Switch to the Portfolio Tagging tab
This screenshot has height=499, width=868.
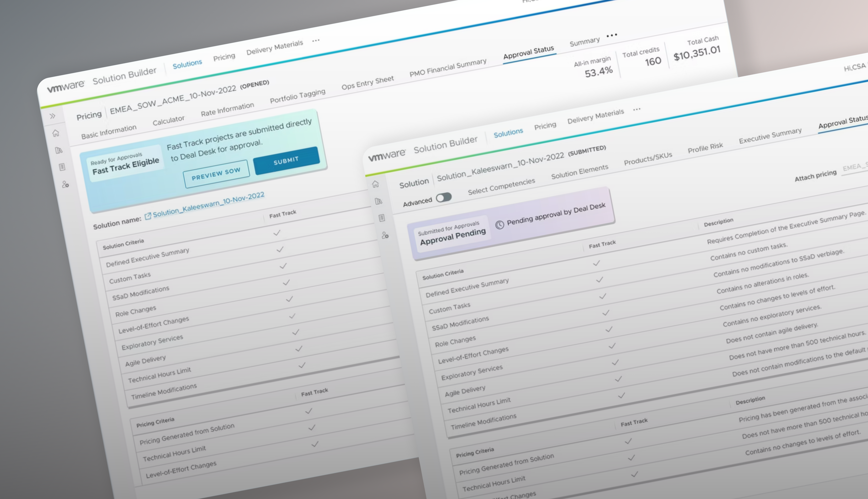(298, 96)
